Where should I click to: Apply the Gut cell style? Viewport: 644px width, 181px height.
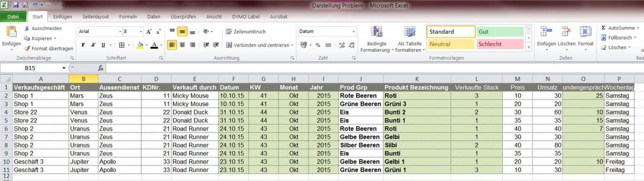pyautogui.click(x=500, y=32)
